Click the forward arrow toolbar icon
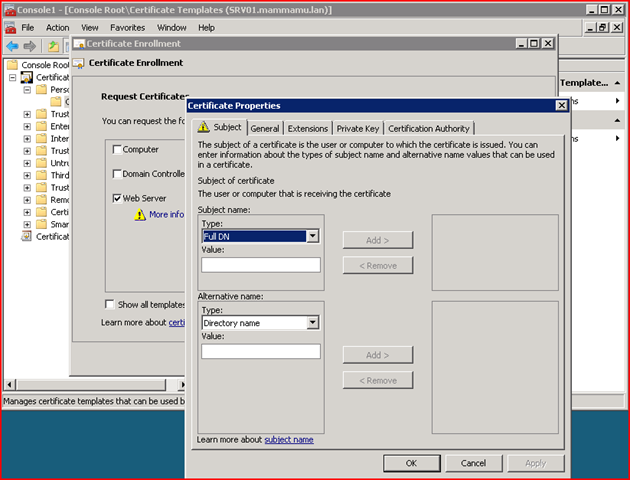 pyautogui.click(x=30, y=46)
